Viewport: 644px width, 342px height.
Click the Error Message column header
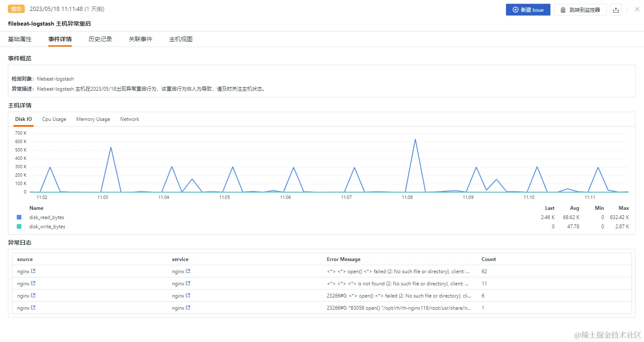point(344,259)
